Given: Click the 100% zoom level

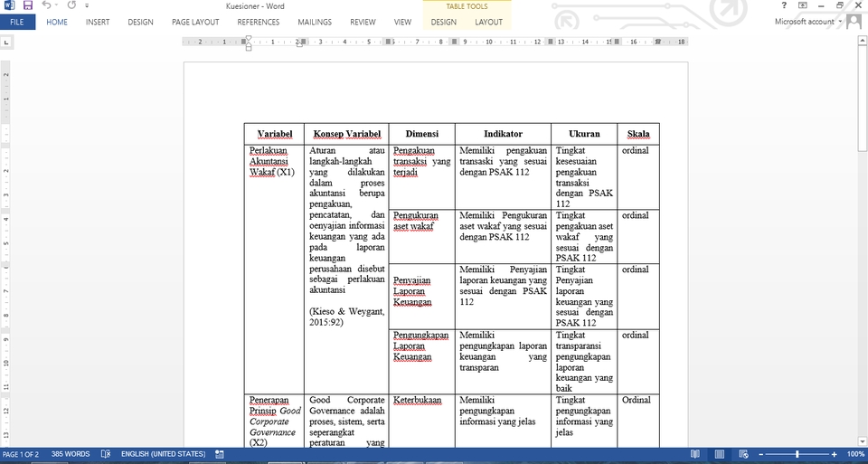Looking at the screenshot, I should (x=855, y=454).
